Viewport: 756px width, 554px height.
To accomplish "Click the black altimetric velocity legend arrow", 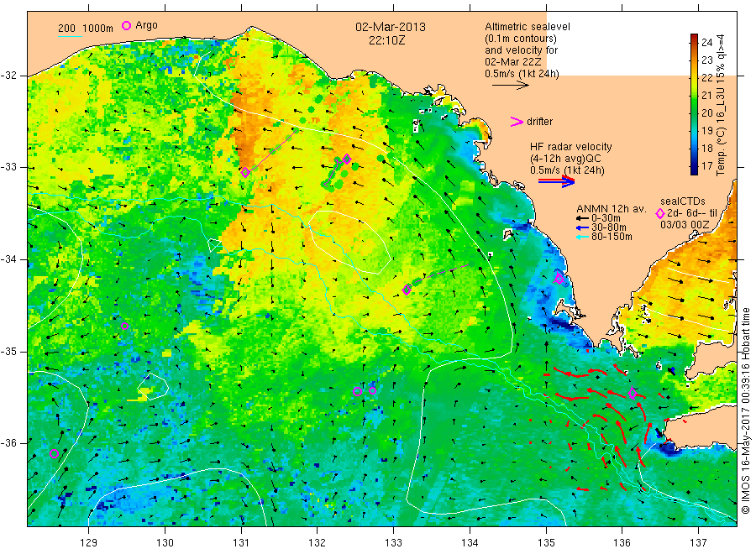I will click(511, 86).
